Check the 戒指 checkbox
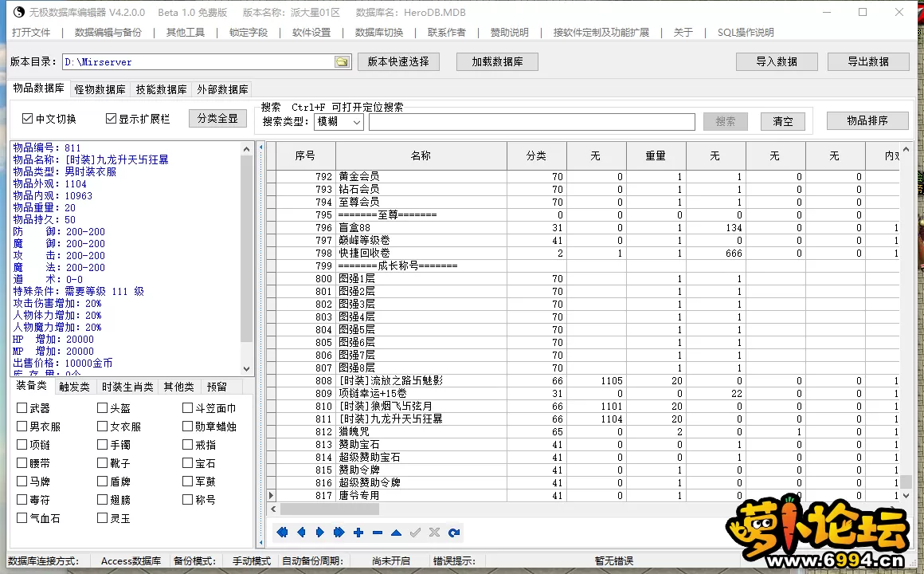This screenshot has width=924, height=574. click(187, 444)
